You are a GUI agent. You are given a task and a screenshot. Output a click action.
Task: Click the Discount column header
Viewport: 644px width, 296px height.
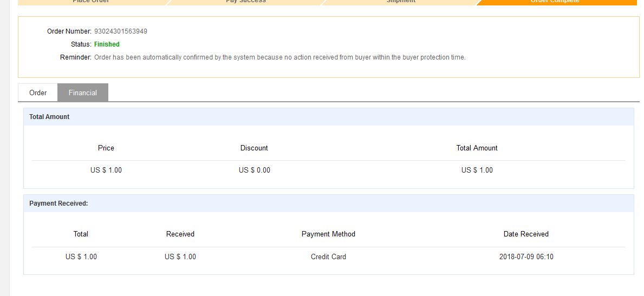coord(254,148)
